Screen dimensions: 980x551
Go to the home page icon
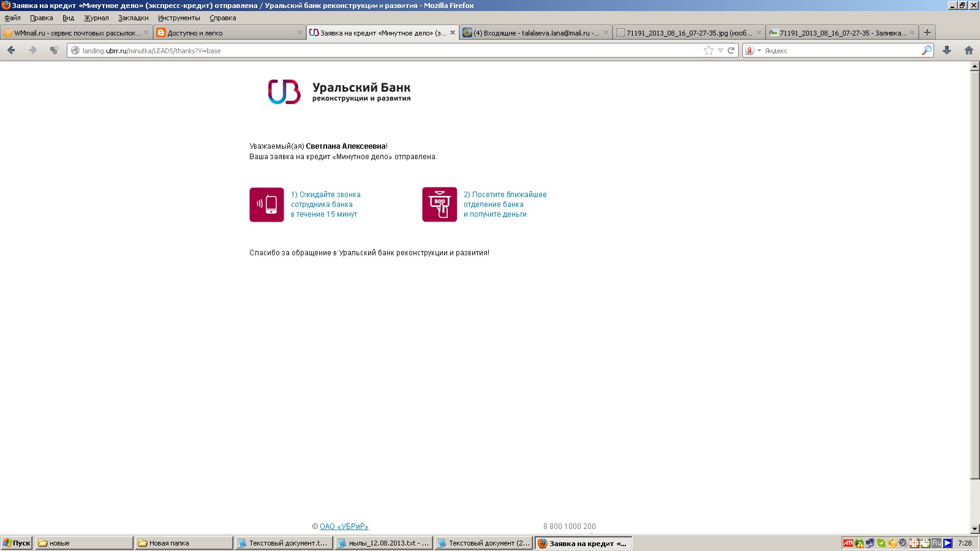(x=969, y=50)
